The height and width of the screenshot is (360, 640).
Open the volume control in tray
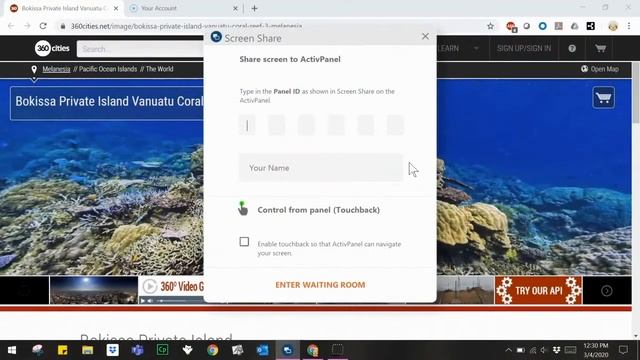pyautogui.click(x=544, y=350)
